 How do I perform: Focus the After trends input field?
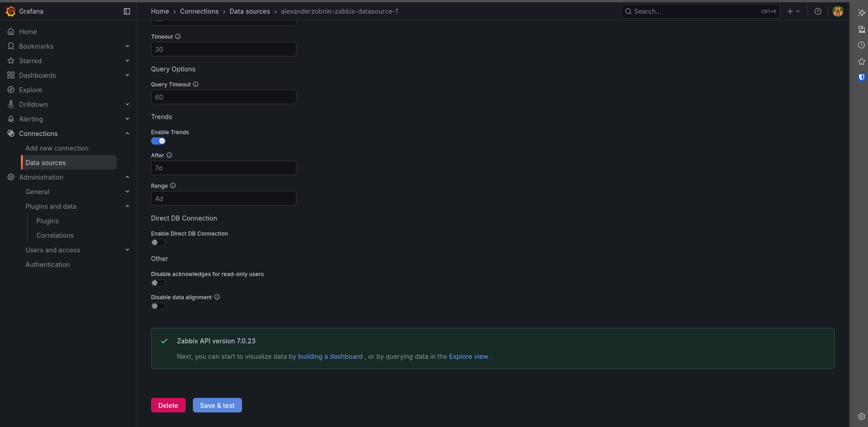tap(223, 168)
